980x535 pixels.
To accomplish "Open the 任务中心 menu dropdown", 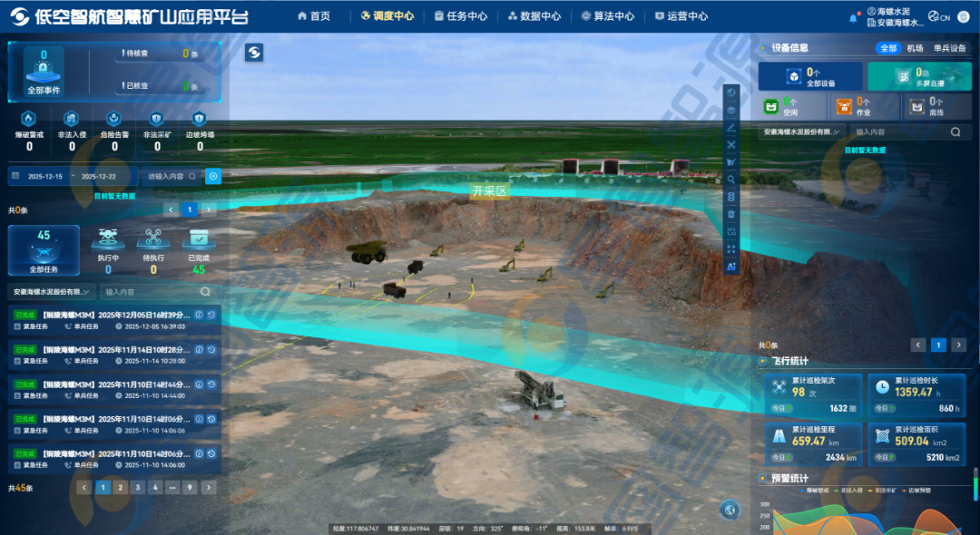I will point(461,16).
